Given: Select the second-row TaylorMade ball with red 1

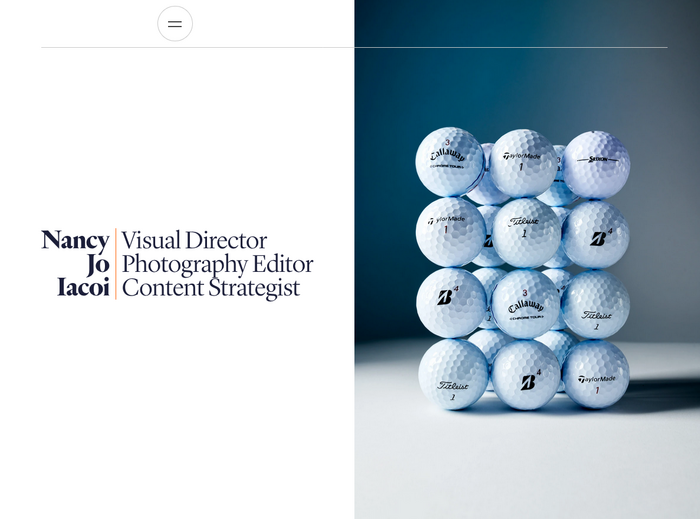Looking at the screenshot, I should (x=449, y=232).
